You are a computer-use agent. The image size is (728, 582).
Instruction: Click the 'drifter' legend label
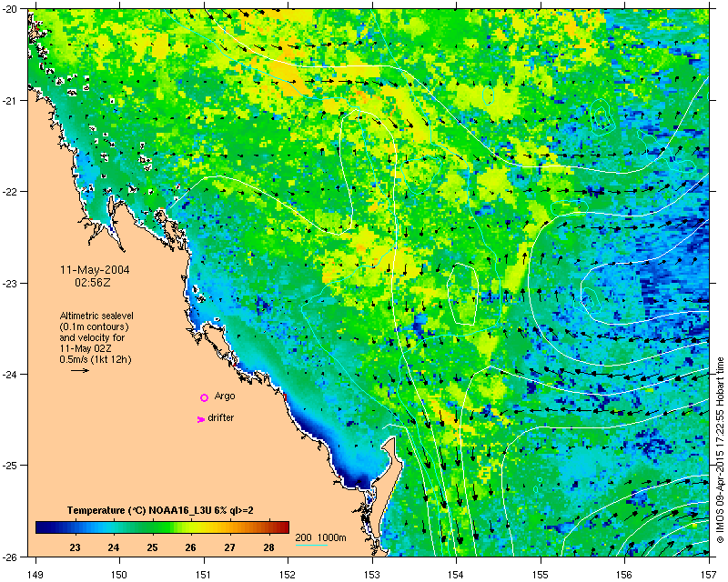(x=221, y=417)
